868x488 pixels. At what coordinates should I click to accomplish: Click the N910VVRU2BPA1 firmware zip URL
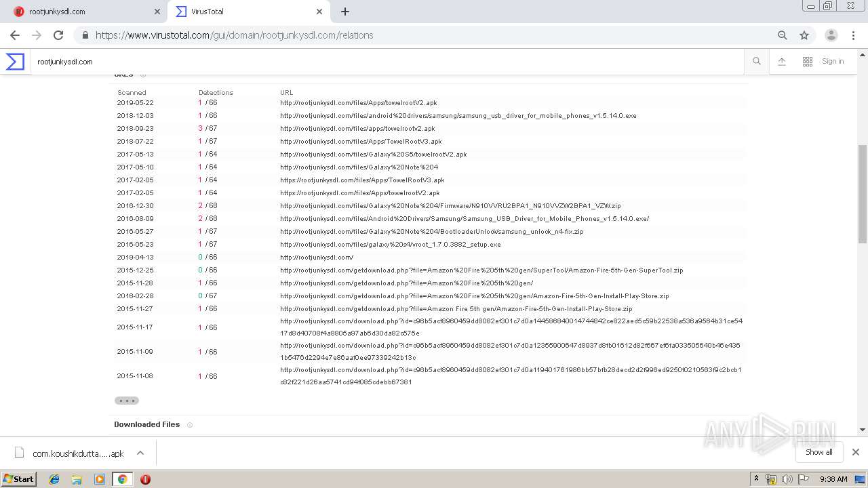point(450,206)
